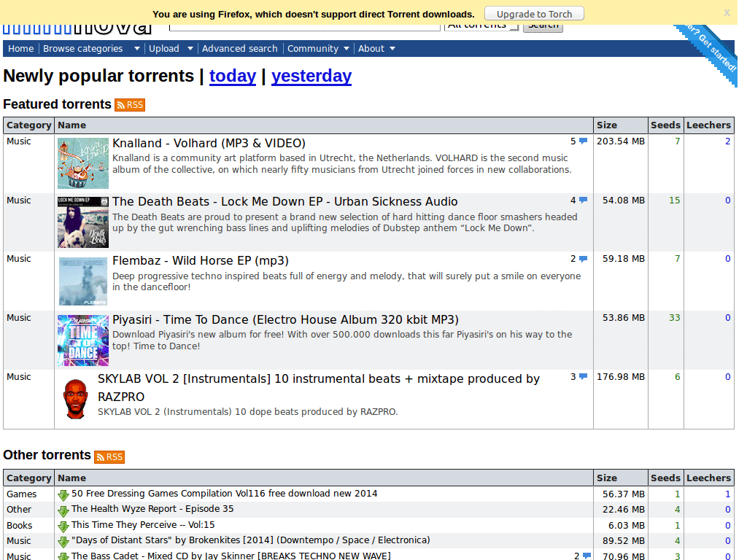Click the Featured torrents RSS icon

tap(130, 105)
